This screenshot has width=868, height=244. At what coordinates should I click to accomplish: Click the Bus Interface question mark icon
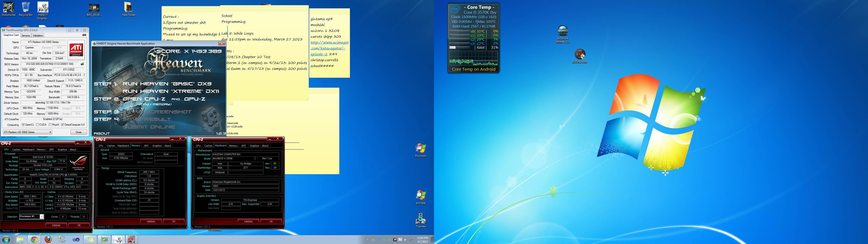[84, 75]
